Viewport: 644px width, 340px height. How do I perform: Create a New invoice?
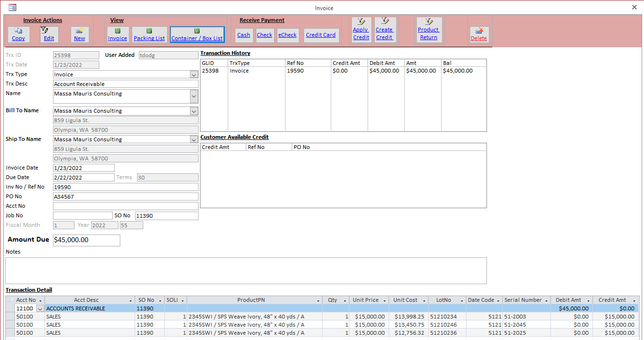(80, 34)
